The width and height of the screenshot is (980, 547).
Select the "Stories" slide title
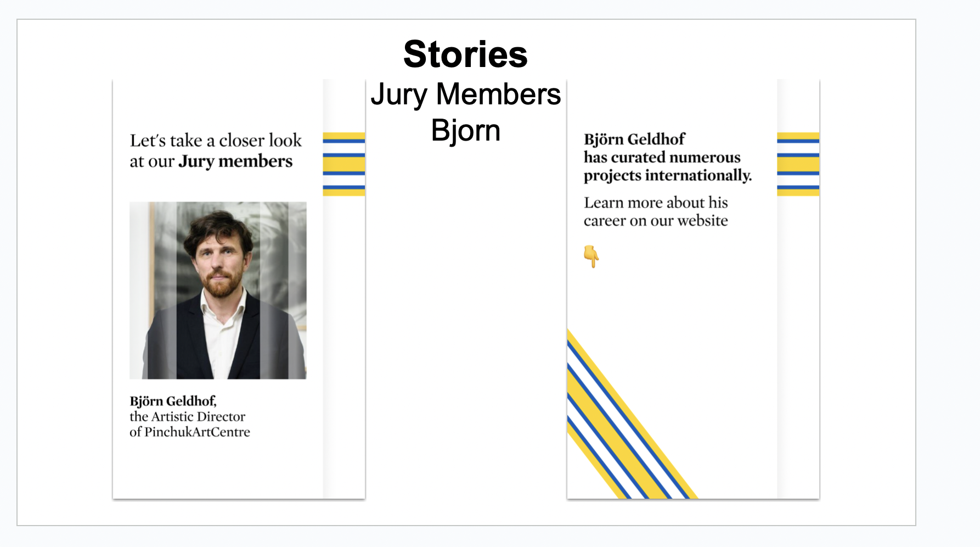pos(465,54)
